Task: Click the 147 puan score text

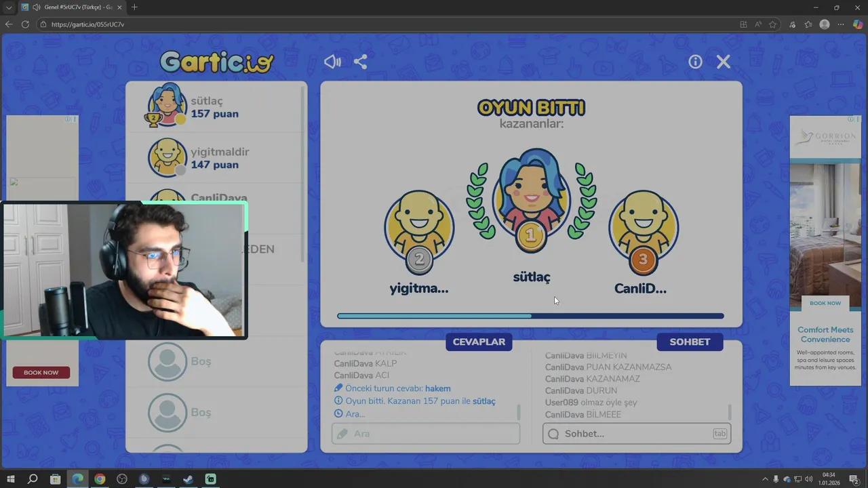Action: coord(214,165)
